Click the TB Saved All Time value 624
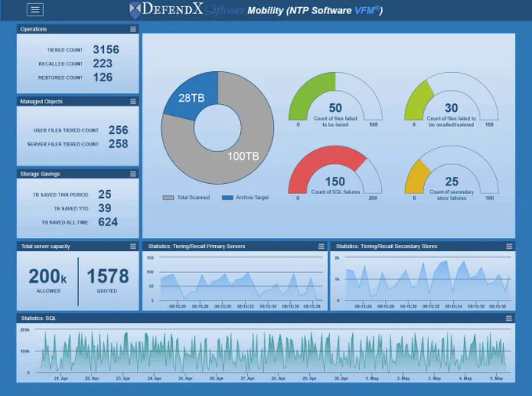The image size is (532, 396). coord(108,222)
